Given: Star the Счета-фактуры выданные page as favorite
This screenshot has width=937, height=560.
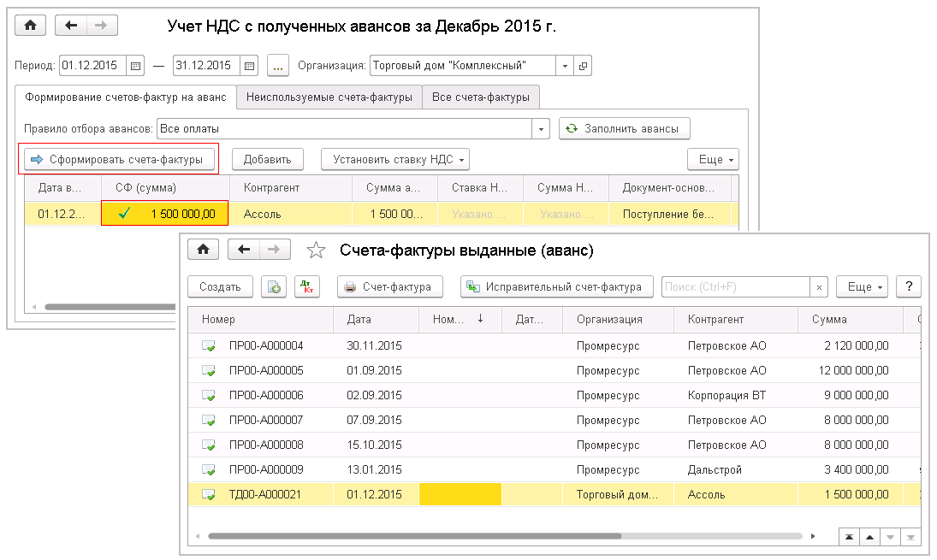Looking at the screenshot, I should [317, 250].
